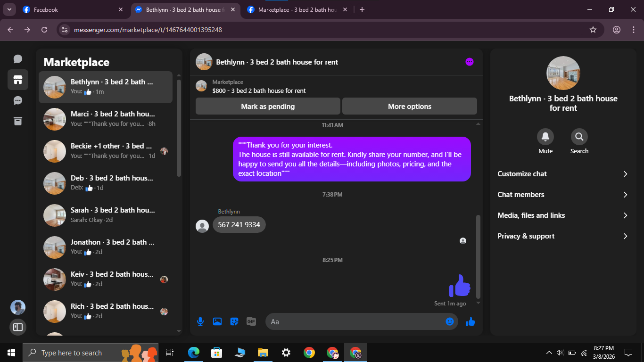Viewport: 644px width, 362px height.
Task: Bookmark this page with the star icon
Action: (593, 30)
